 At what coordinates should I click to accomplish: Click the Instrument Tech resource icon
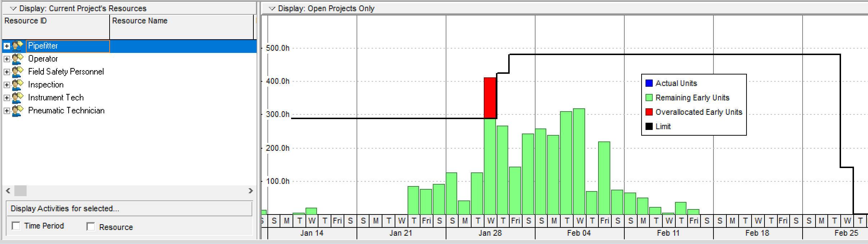coord(17,98)
